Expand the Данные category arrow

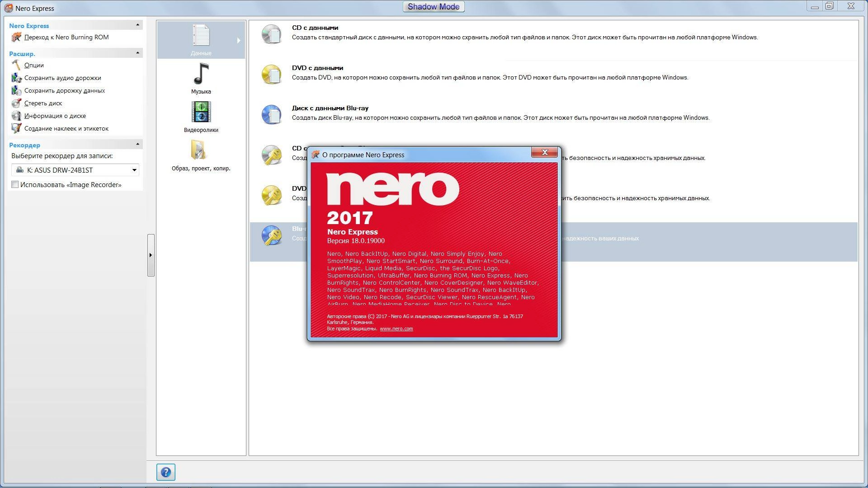coord(239,41)
